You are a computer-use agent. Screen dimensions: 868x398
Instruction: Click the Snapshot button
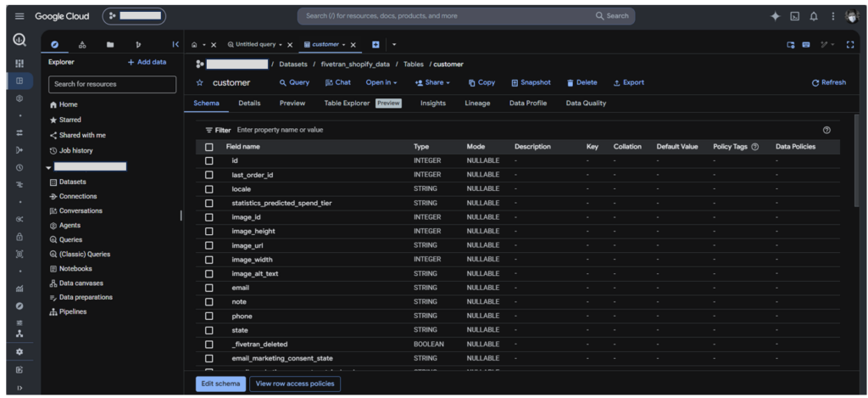point(531,82)
